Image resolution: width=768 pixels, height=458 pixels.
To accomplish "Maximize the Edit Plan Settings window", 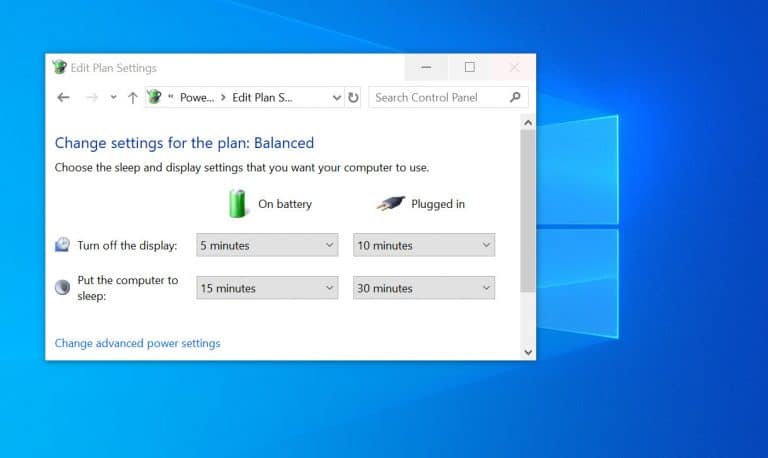I will coord(470,67).
